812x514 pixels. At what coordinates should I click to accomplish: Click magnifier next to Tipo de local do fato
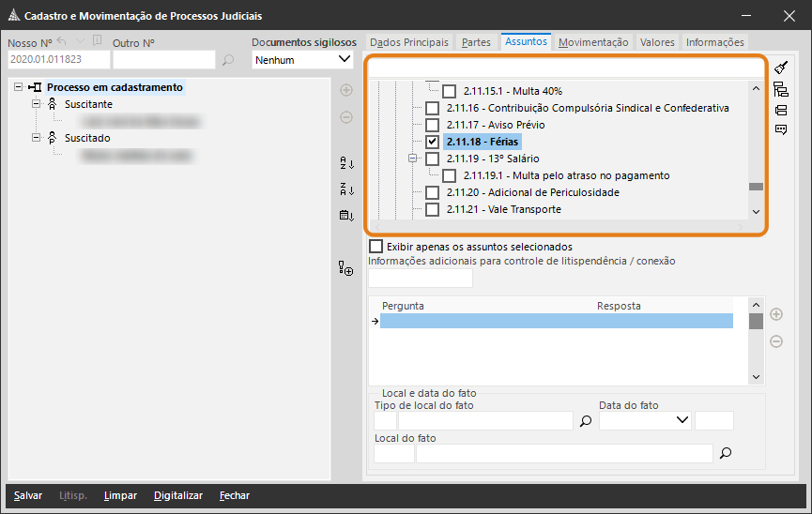point(587,422)
